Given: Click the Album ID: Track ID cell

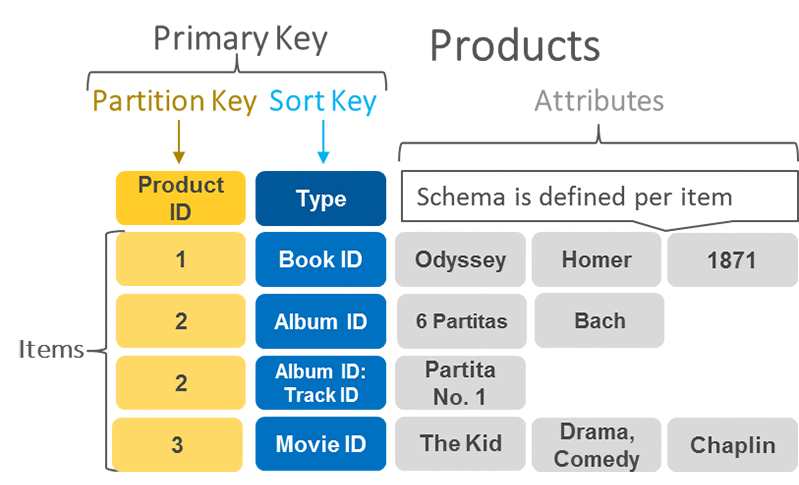Looking at the screenshot, I should tap(321, 383).
